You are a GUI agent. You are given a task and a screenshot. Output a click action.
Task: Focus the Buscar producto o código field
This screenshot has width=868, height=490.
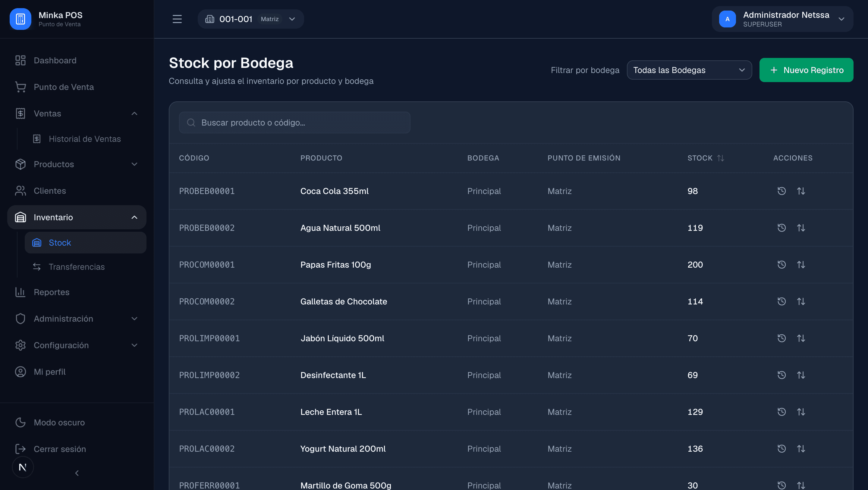point(294,122)
